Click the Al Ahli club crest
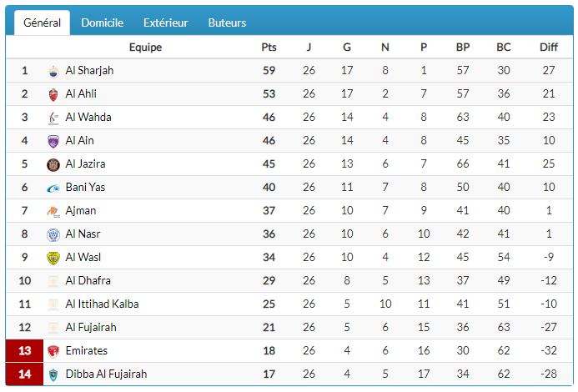578x392 pixels. coord(53,94)
